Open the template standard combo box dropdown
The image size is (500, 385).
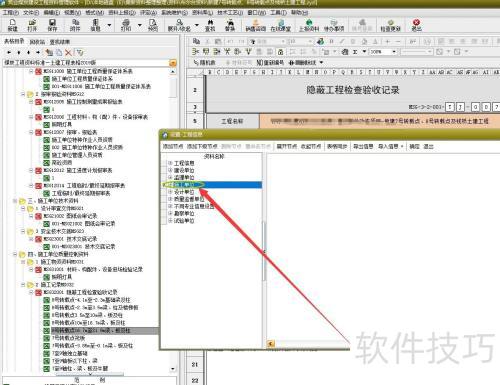point(173,63)
